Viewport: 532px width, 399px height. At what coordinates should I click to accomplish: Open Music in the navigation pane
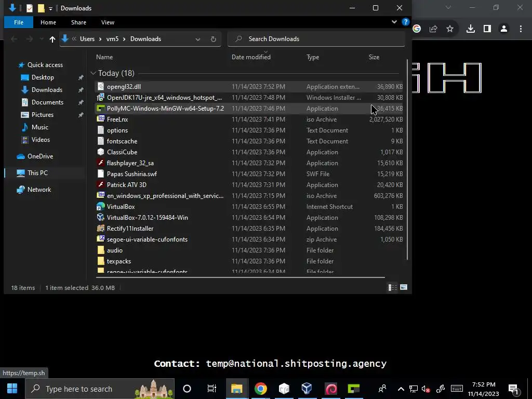pyautogui.click(x=39, y=127)
